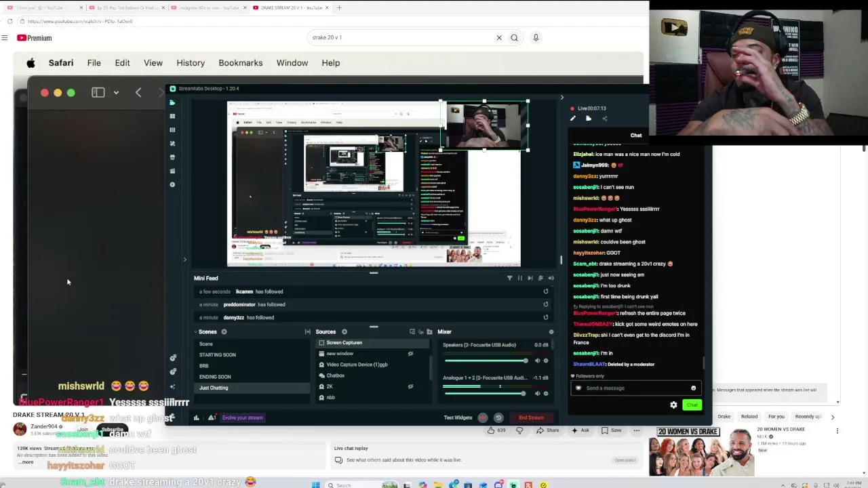
Task: Open the Streamlabs performance stats icon
Action: pyautogui.click(x=197, y=418)
